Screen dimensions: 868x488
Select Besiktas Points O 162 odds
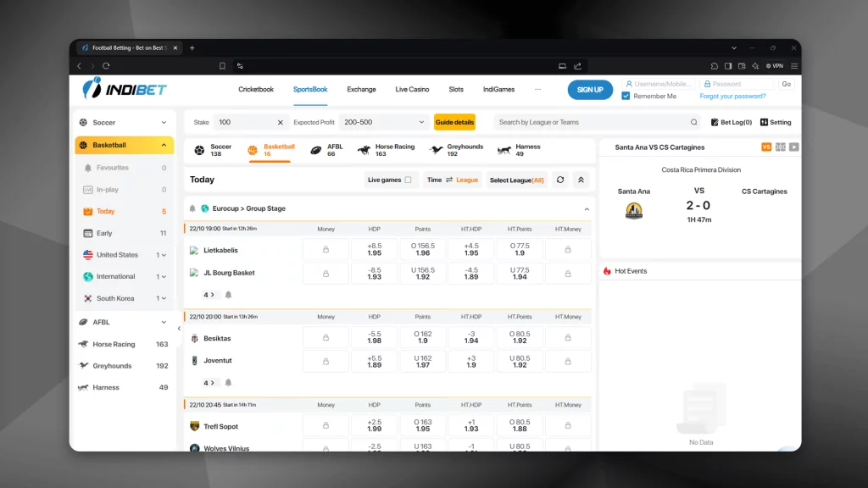point(422,337)
